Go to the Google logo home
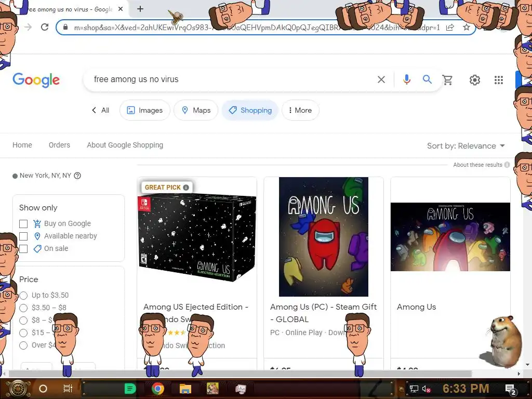 coord(36,80)
